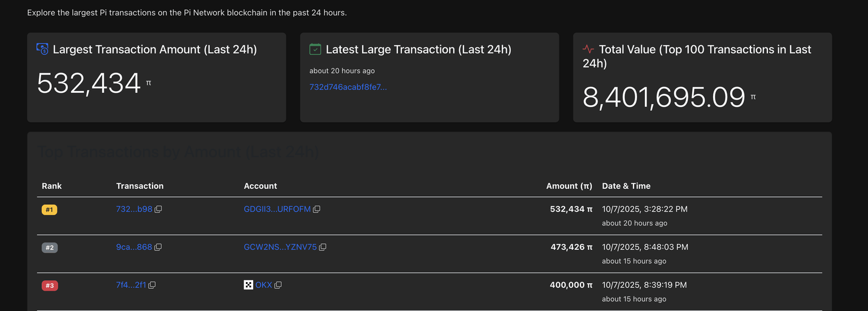
Task: Select the #1 rank badge
Action: (49, 210)
